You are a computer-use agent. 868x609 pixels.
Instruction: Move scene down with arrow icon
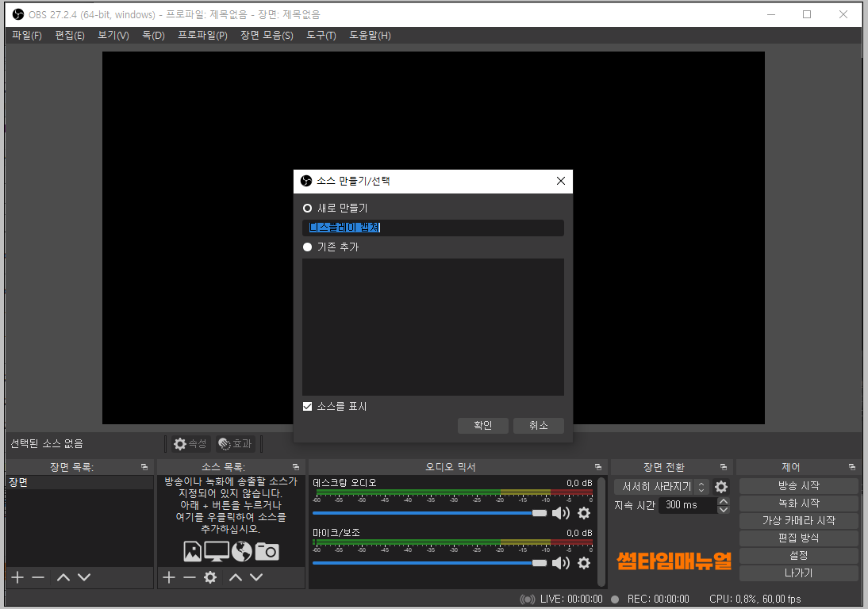(x=84, y=577)
